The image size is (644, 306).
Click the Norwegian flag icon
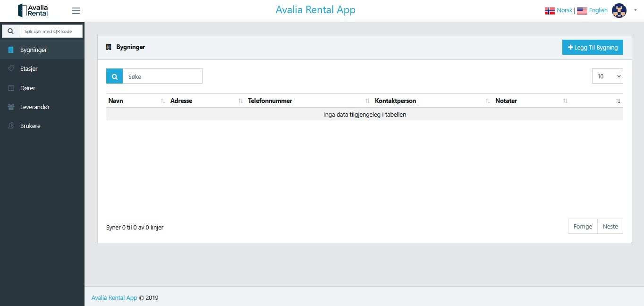(x=550, y=10)
